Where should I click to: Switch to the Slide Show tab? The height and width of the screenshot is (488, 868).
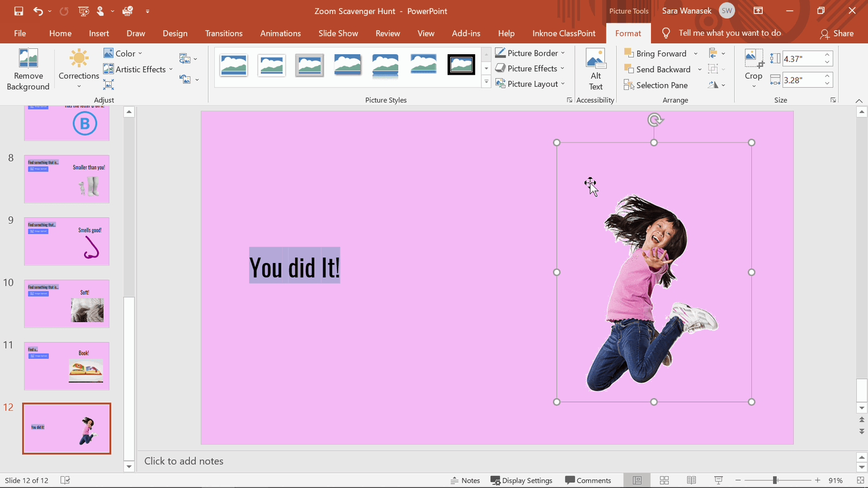(337, 33)
